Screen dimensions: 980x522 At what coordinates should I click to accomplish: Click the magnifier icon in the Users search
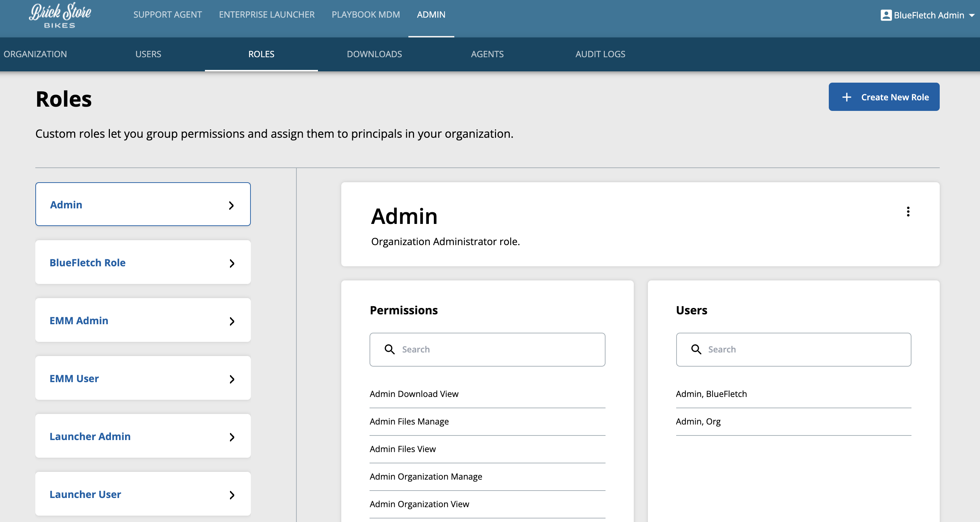(x=696, y=349)
